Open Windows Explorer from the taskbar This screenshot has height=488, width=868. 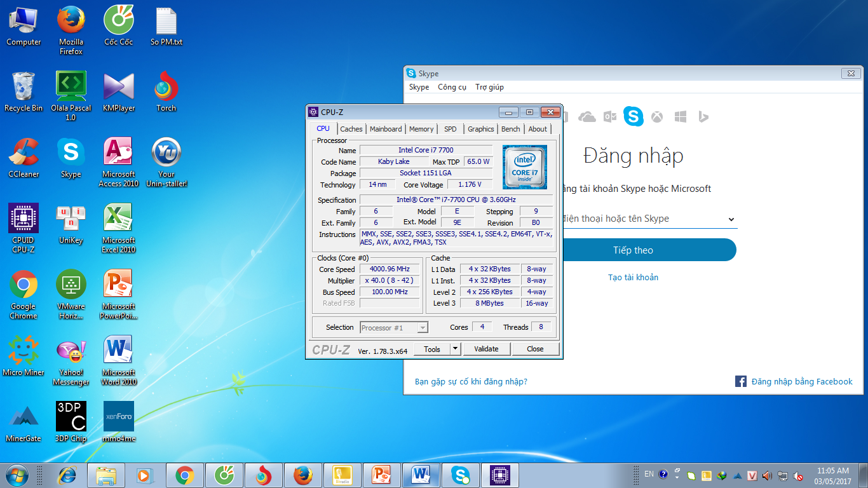coord(105,475)
